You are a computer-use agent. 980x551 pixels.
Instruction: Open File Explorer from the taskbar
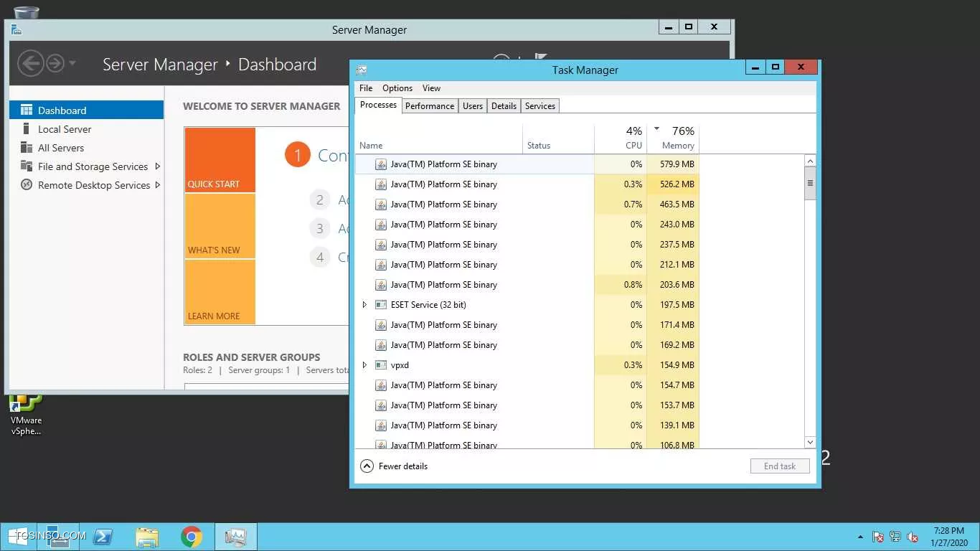coord(146,537)
